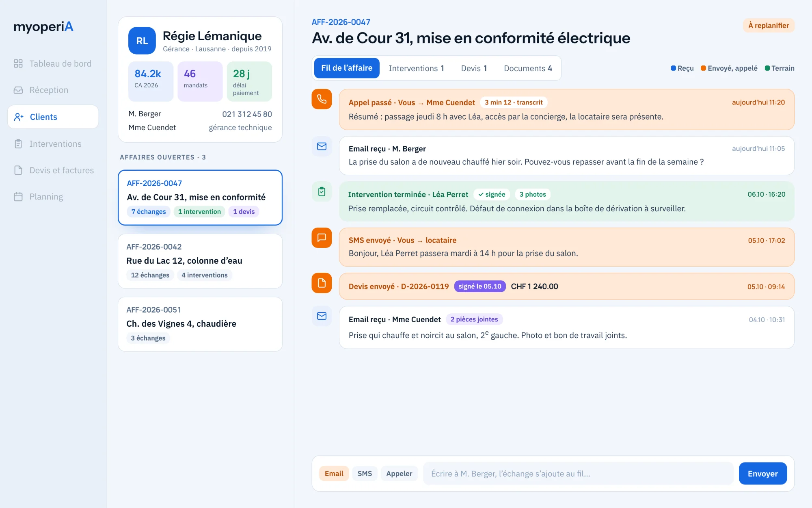
Task: Click the orange SMS bubble icon
Action: tap(322, 238)
